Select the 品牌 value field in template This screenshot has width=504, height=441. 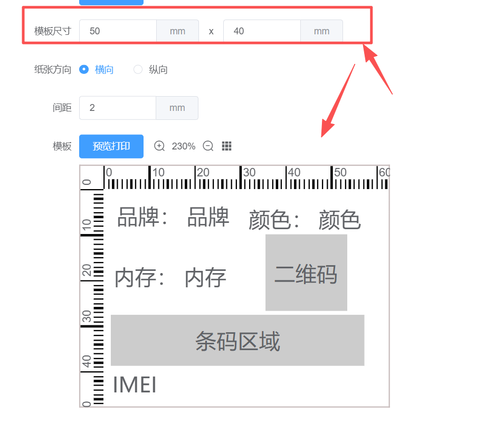pyautogui.click(x=208, y=217)
